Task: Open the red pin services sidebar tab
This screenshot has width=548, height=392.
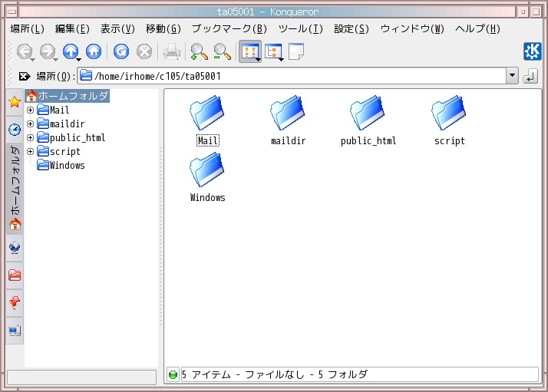Action: 15,302
